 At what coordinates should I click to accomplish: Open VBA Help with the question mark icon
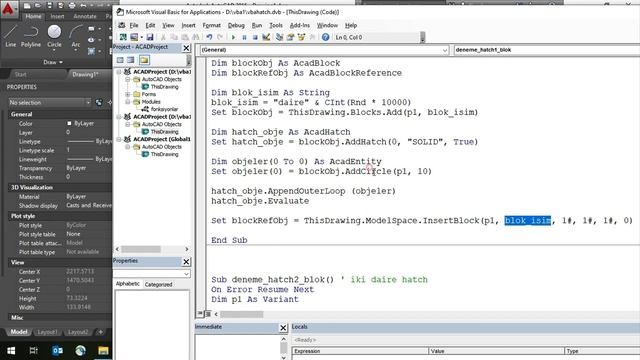[x=325, y=37]
